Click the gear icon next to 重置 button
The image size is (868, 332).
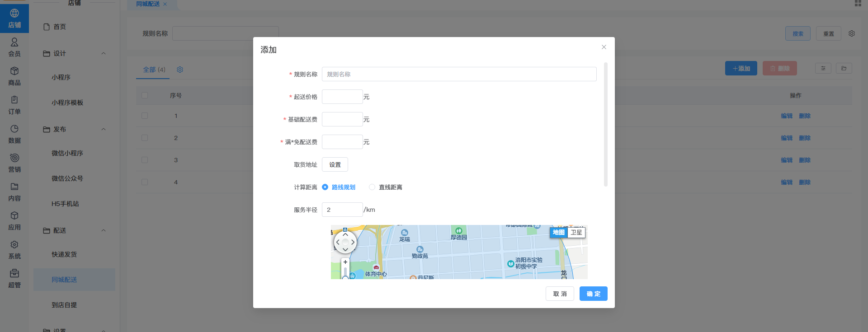tap(852, 33)
